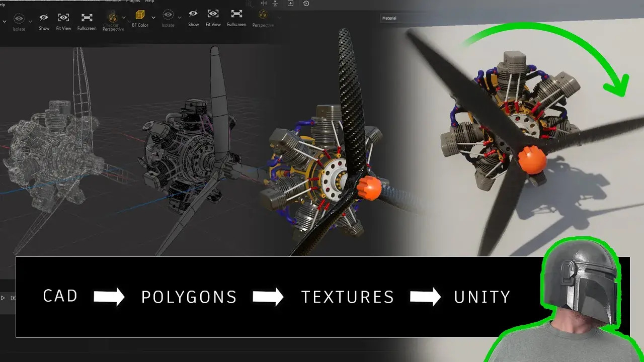Click Fullscreen in the toolbar group after BF Color
Image resolution: width=644 pixels, height=362 pixels.
point(236,14)
